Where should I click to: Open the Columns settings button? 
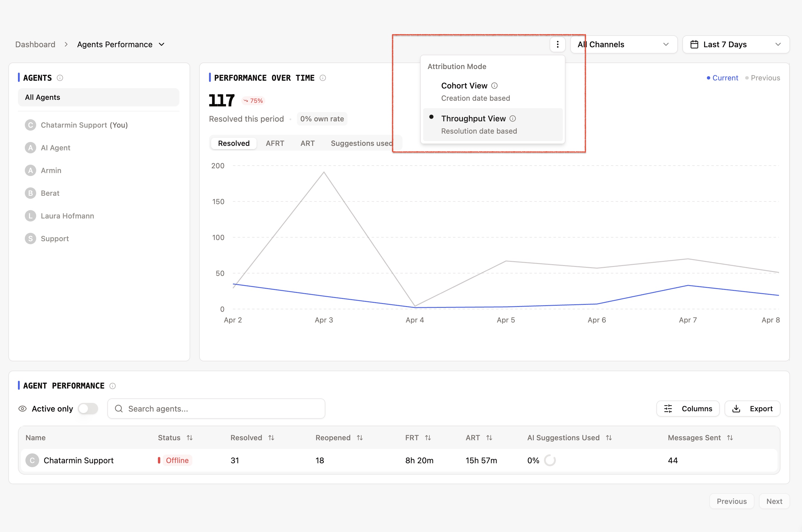point(688,409)
